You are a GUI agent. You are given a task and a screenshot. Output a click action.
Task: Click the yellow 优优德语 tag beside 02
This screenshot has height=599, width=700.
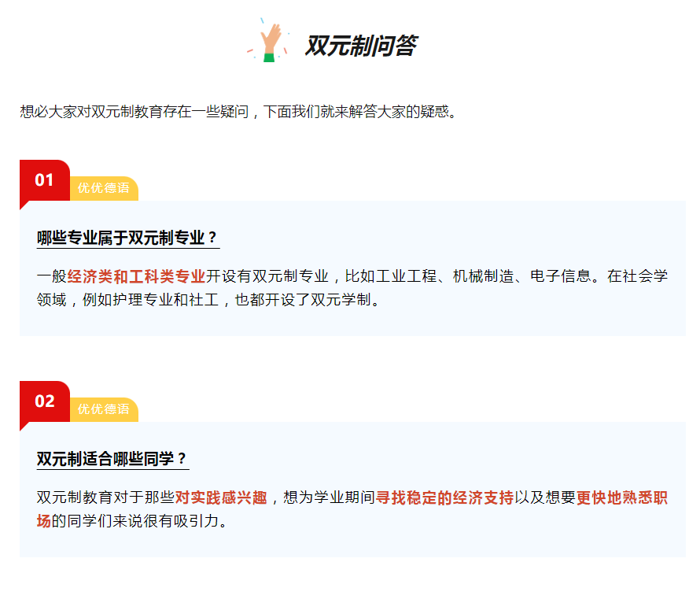coord(104,409)
